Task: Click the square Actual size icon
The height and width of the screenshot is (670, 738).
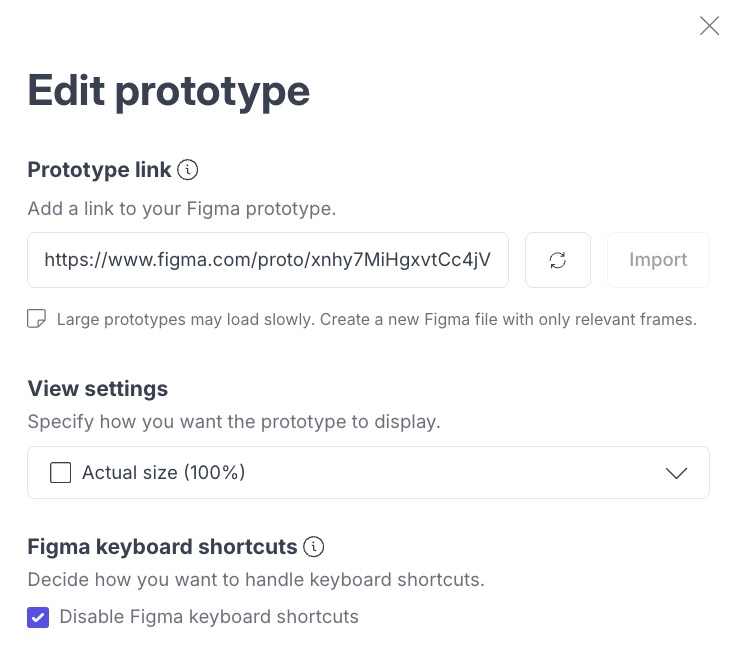Action: click(x=61, y=473)
